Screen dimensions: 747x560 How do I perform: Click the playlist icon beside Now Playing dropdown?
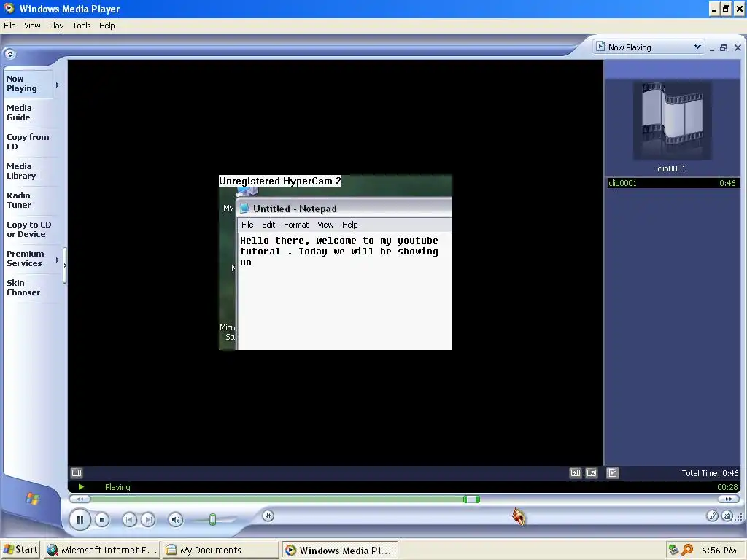[x=601, y=46]
